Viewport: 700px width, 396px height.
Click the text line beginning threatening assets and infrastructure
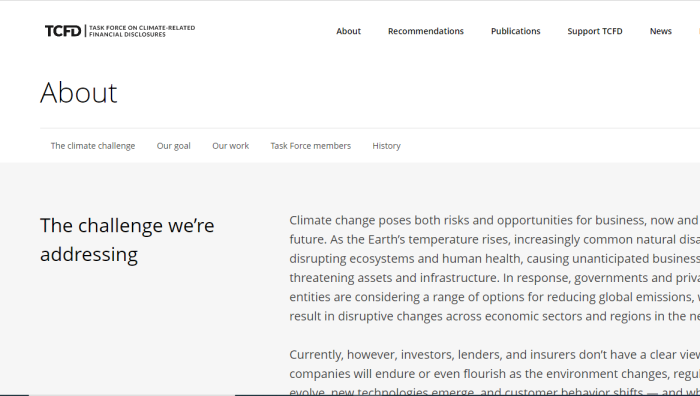pos(495,278)
